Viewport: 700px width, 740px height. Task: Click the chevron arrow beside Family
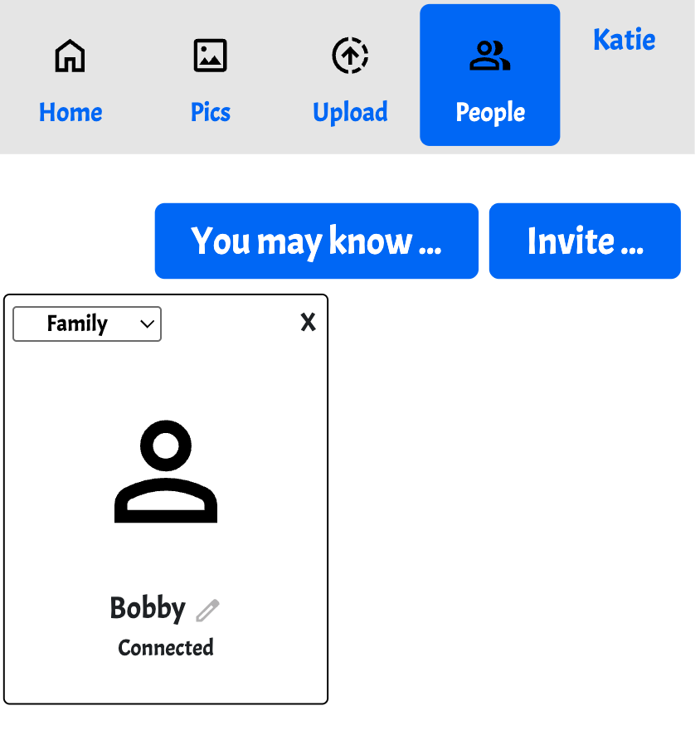[x=148, y=324]
